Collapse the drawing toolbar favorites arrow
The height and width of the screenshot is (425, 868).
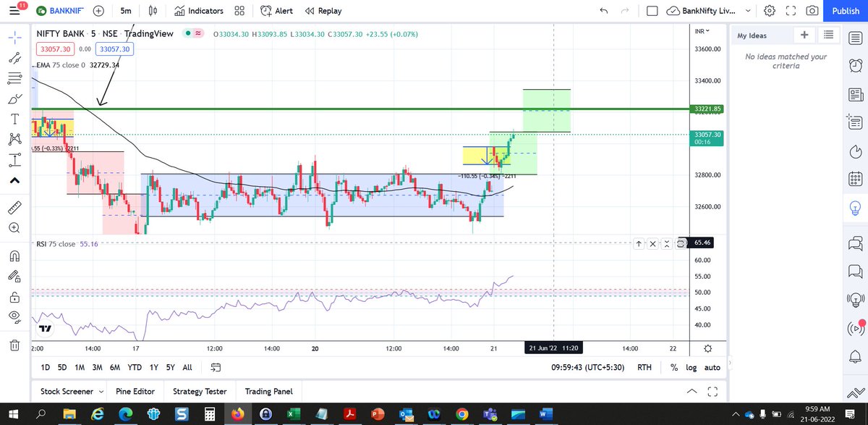(x=14, y=180)
